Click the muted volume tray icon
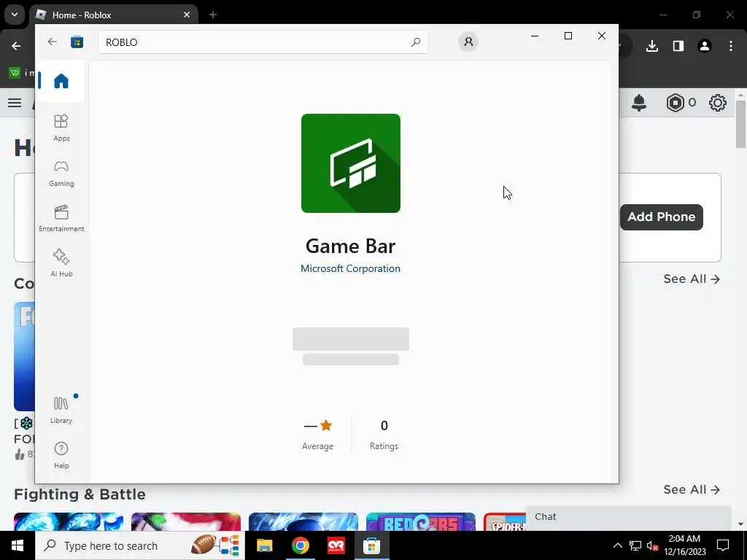The image size is (747, 560). [652, 545]
